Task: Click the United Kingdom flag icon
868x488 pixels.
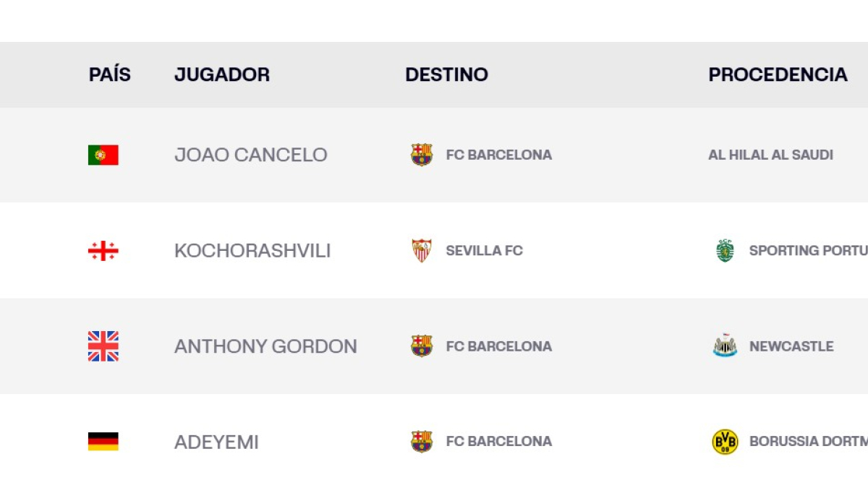Action: point(103,346)
